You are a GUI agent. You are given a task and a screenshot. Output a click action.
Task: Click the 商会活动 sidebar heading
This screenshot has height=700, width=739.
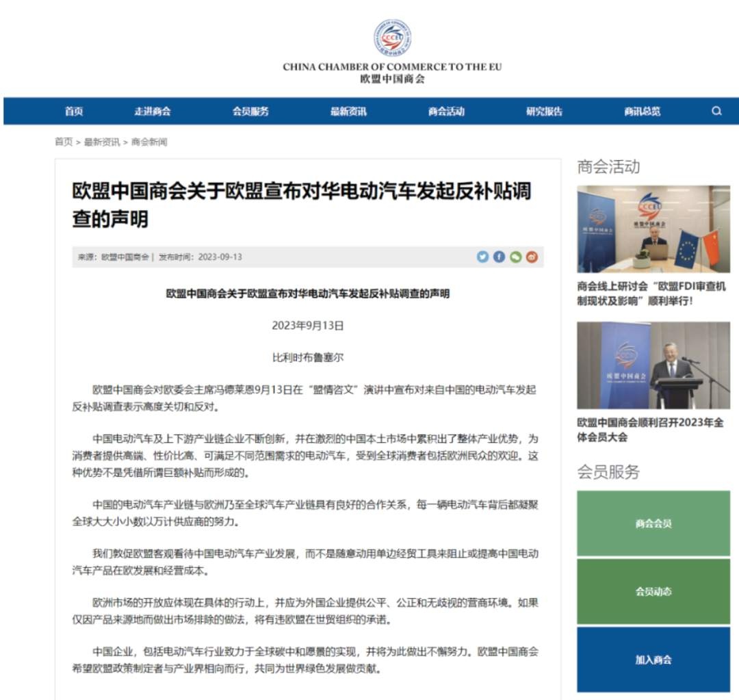click(608, 166)
